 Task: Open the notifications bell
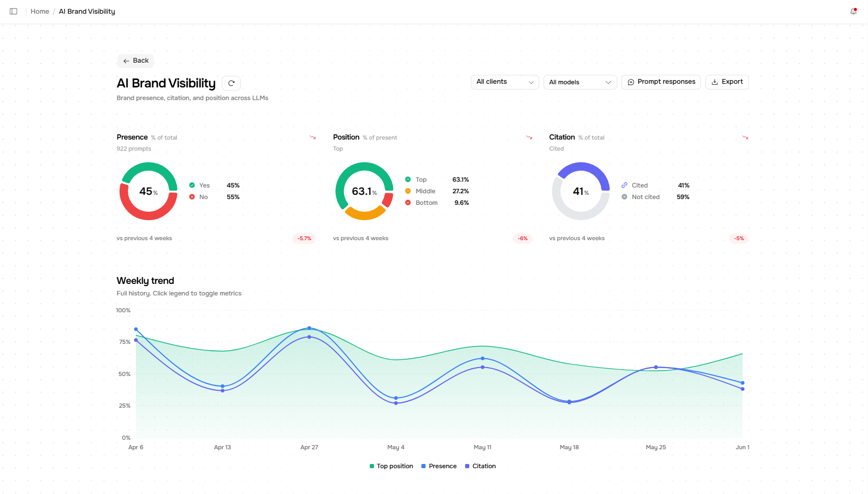point(853,11)
